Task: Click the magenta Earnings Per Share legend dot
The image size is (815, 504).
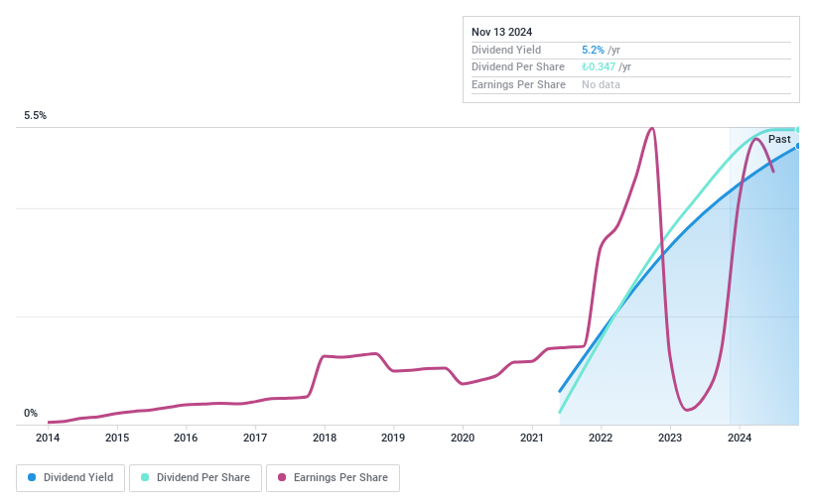Action: point(282,478)
